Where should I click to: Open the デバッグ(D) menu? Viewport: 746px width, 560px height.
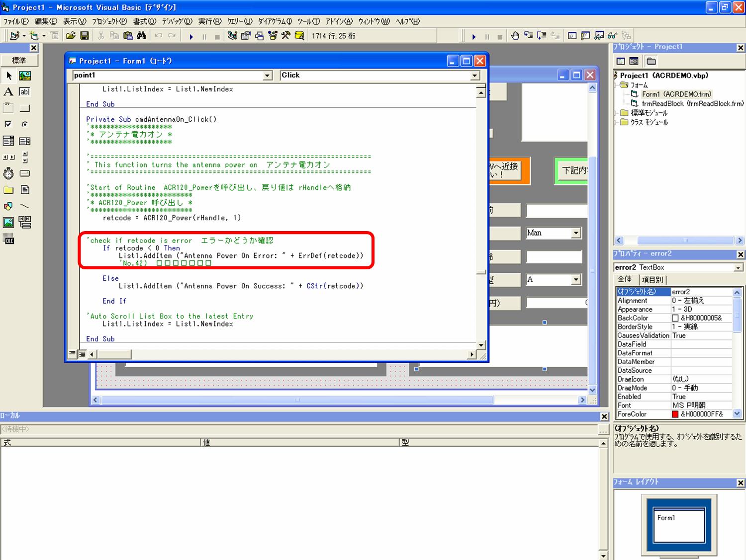pos(177,21)
